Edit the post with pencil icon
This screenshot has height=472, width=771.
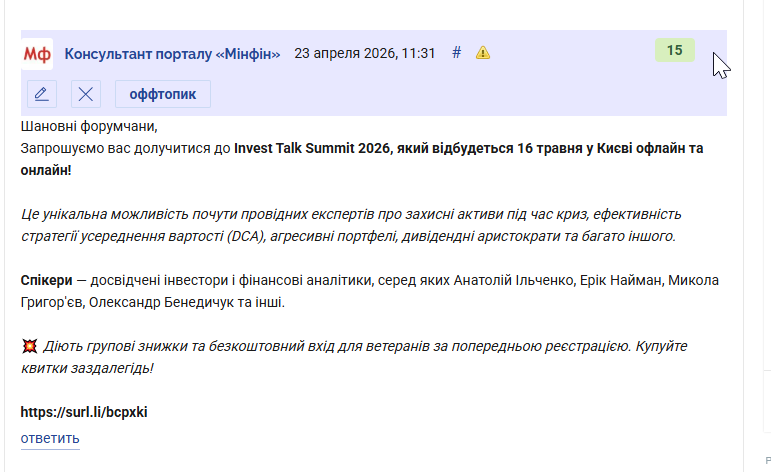click(x=42, y=95)
